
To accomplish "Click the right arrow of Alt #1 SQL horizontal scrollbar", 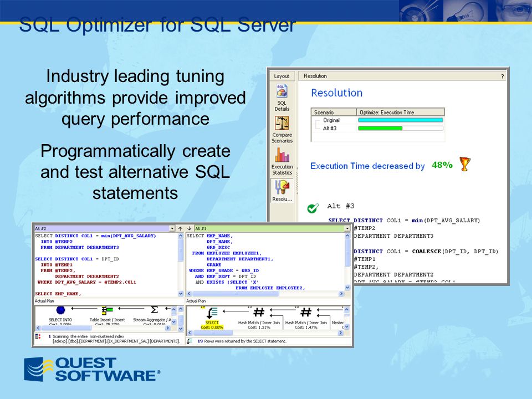I will pos(341,294).
